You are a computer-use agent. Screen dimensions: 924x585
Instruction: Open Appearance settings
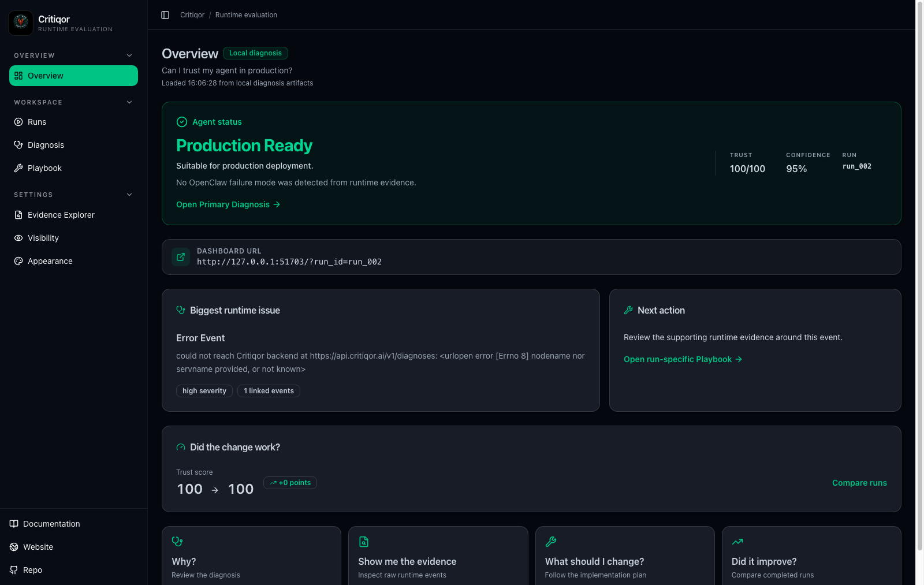pos(73,261)
